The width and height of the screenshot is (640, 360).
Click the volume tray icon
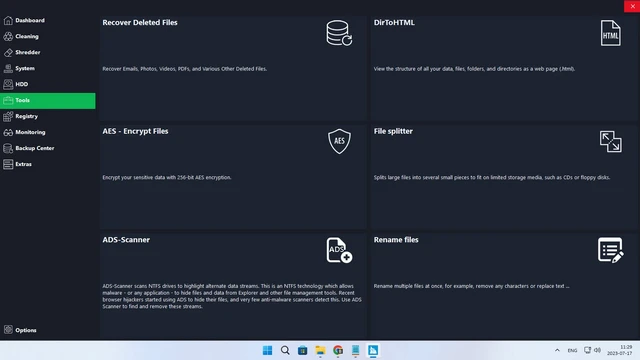[x=598, y=350]
